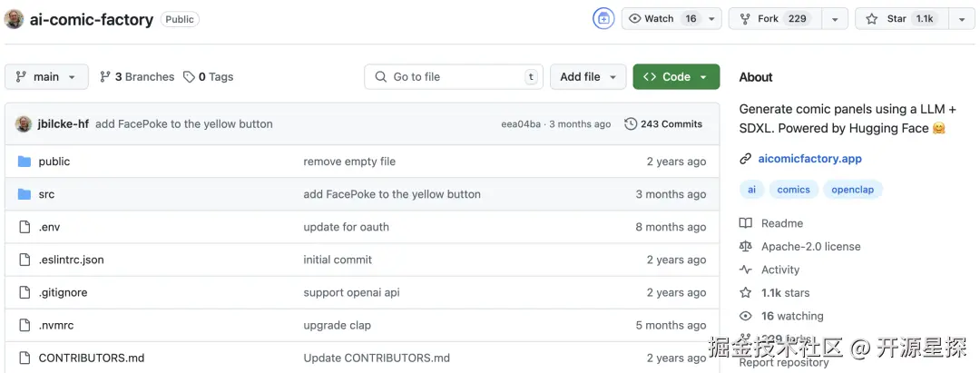This screenshot has height=373, width=980.
Task: Open the Watch notifications dropdown arrow
Action: pos(712,19)
